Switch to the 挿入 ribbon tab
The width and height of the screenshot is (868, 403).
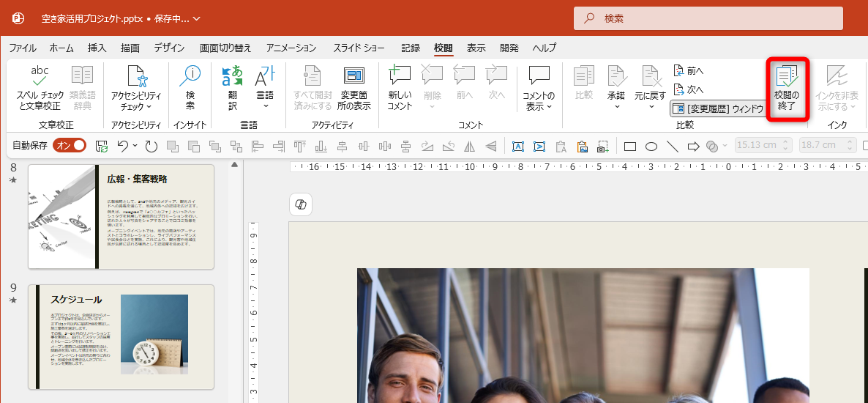(x=97, y=48)
